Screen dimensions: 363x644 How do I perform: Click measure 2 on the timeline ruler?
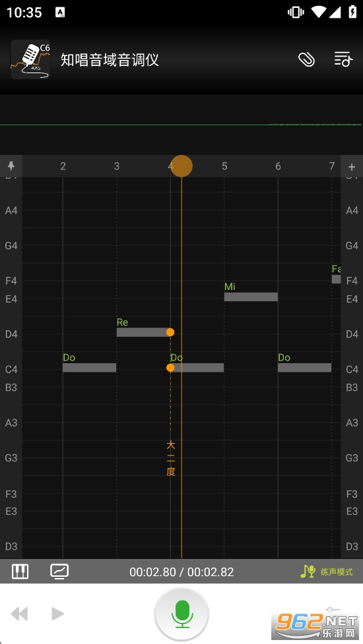(63, 166)
